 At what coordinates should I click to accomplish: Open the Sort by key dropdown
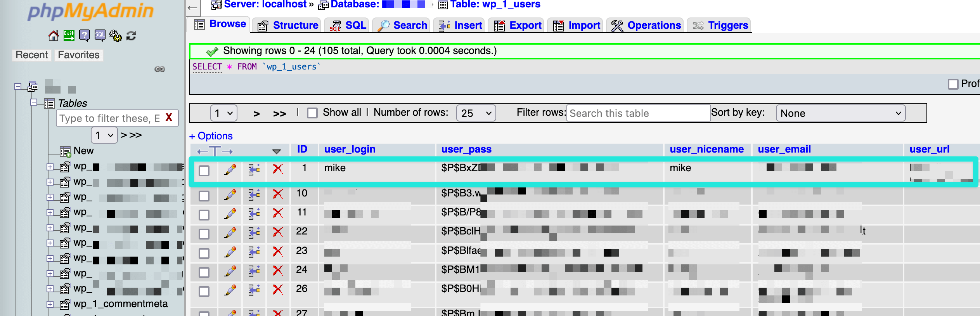[840, 113]
